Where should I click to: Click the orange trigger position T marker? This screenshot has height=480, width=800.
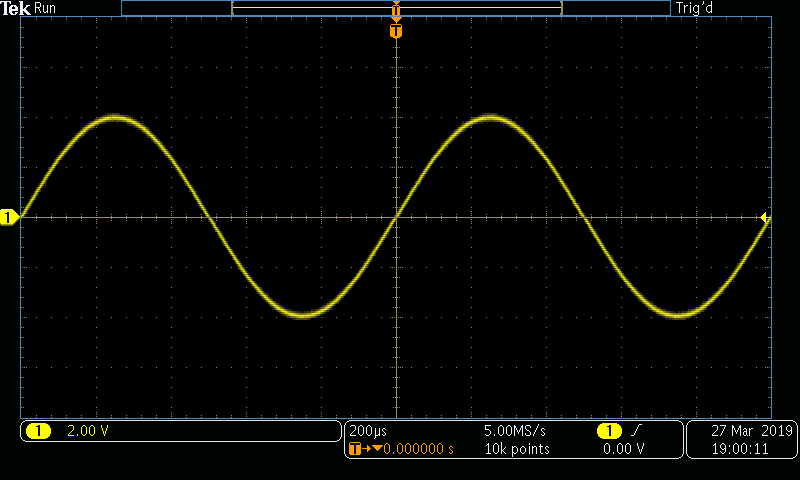point(396,31)
